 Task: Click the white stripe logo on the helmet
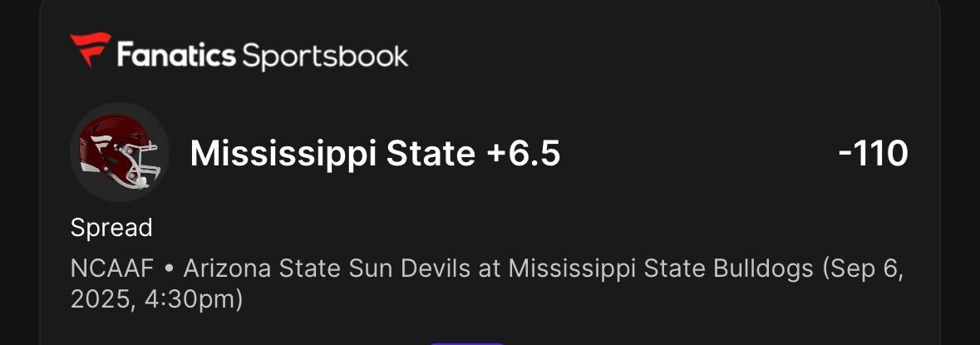coord(102,145)
